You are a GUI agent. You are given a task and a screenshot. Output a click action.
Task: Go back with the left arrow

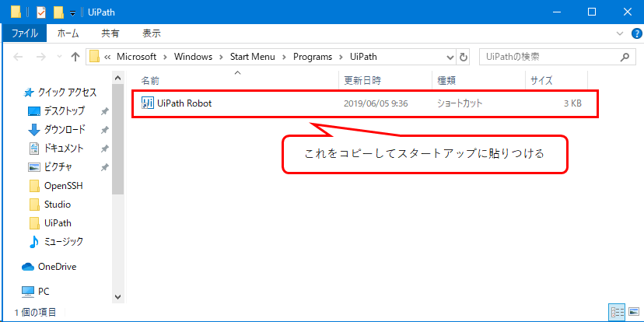18,57
